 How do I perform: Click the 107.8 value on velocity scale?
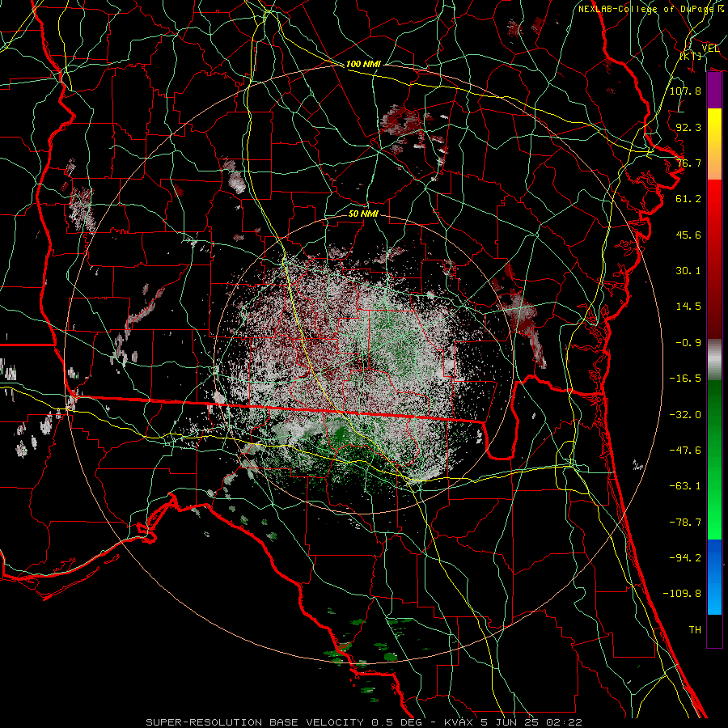(685, 91)
